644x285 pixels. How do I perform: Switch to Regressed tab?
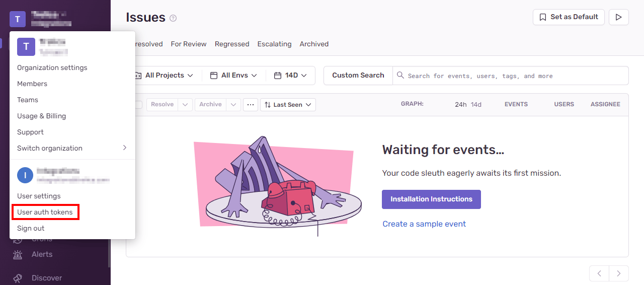(232, 44)
